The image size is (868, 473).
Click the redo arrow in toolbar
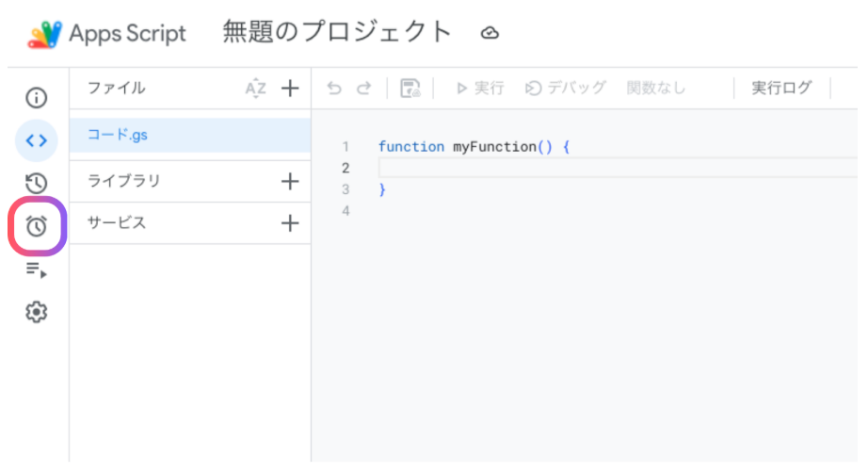tap(363, 89)
